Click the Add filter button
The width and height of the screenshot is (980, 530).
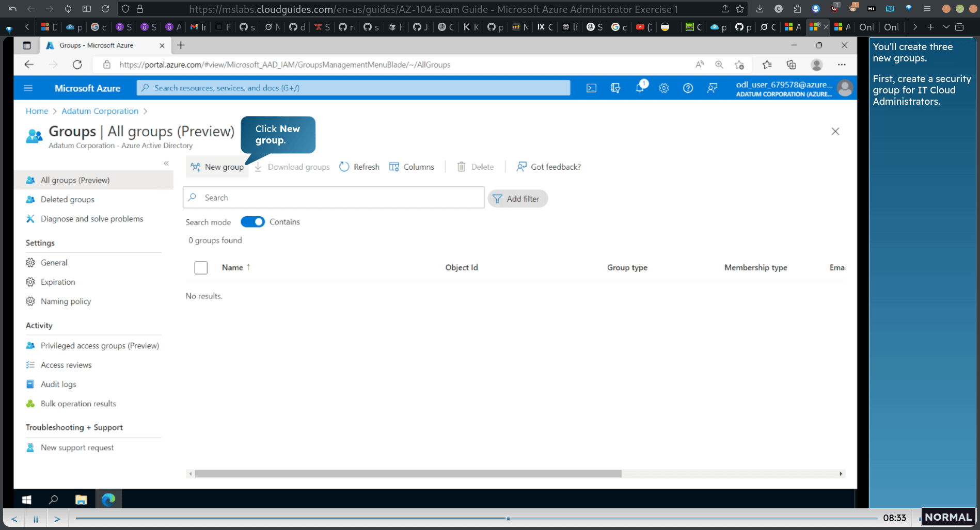click(517, 199)
